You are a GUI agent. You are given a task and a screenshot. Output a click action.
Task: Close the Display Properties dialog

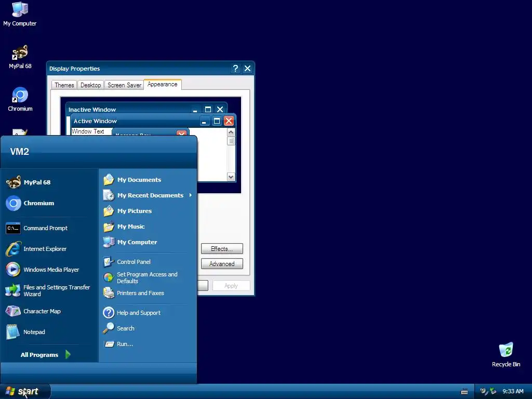[248, 69]
